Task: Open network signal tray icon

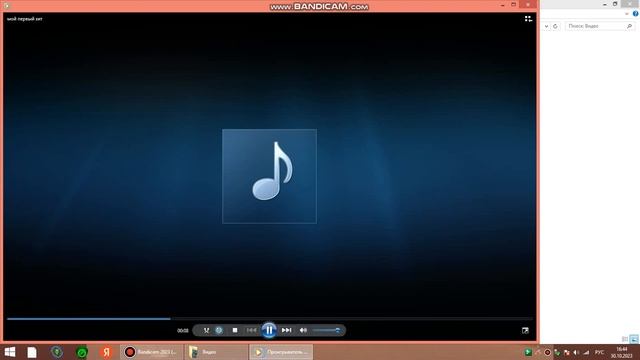Action: click(586, 352)
